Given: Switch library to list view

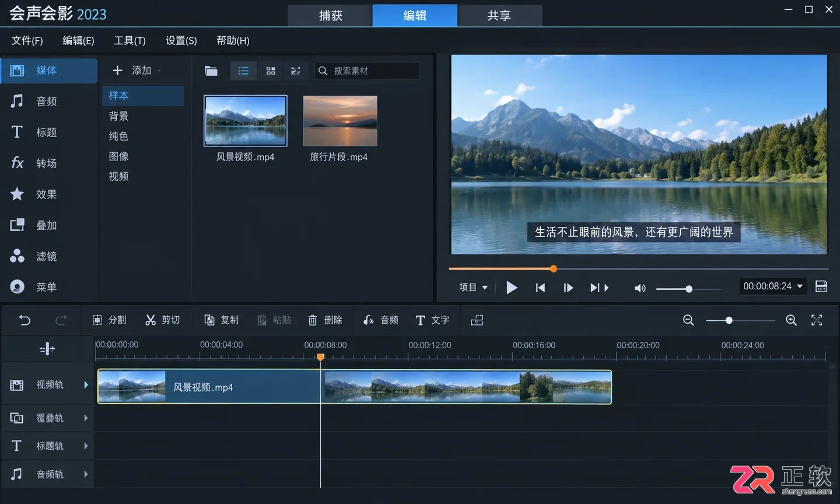Looking at the screenshot, I should coord(243,71).
